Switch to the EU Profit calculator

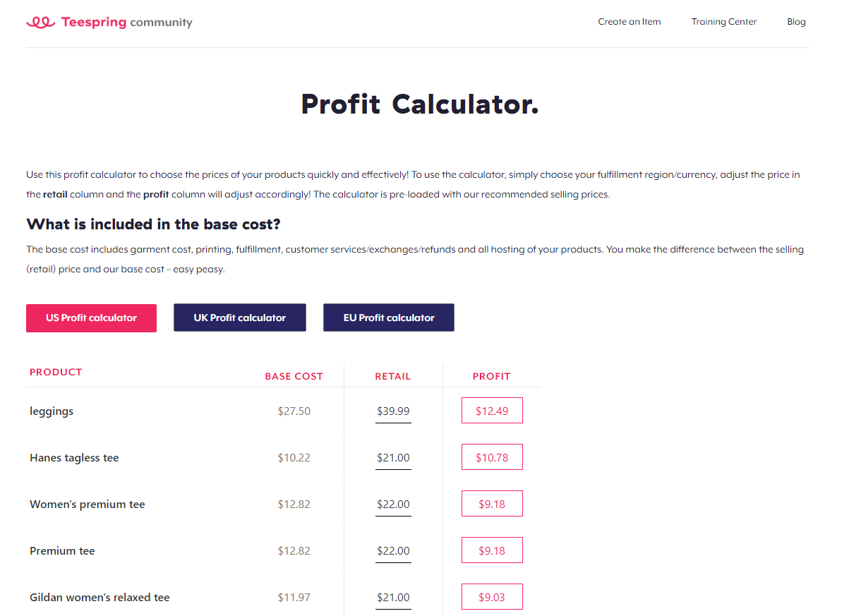[x=388, y=318]
